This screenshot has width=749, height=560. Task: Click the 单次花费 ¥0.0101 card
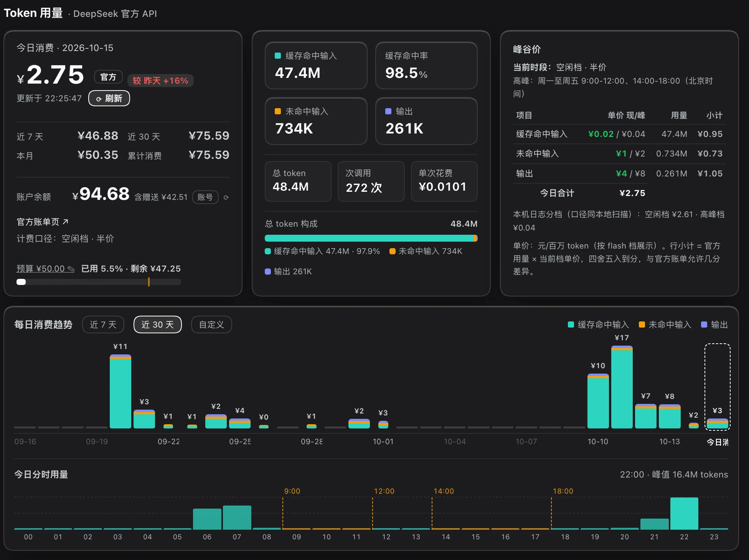[x=444, y=181]
